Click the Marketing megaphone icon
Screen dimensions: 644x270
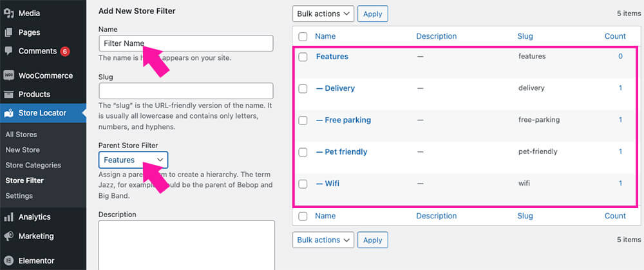[9, 236]
